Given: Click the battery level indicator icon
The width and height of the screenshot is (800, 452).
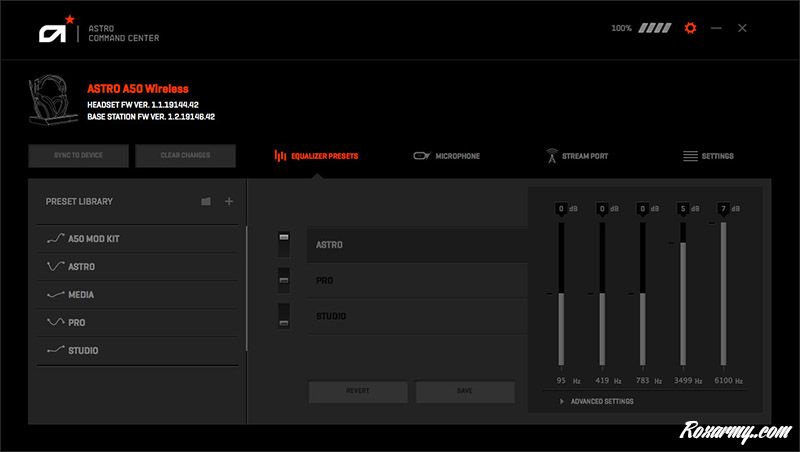Looking at the screenshot, I should (657, 28).
